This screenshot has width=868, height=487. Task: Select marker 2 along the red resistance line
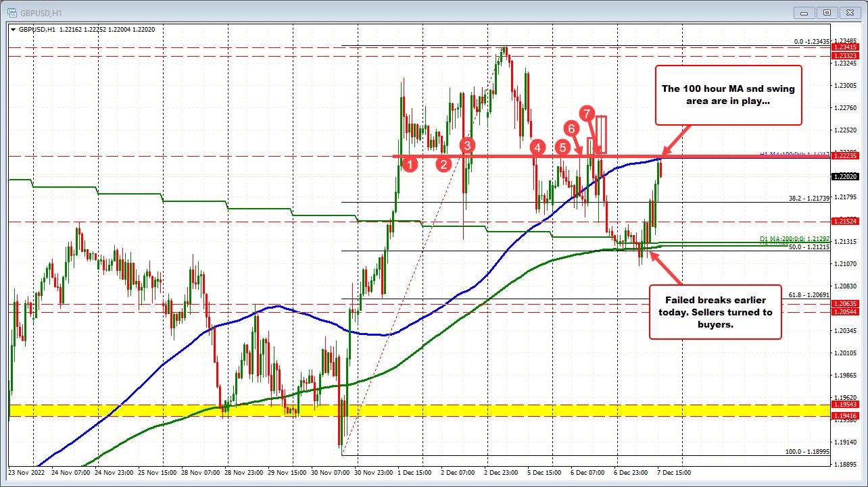[443, 163]
